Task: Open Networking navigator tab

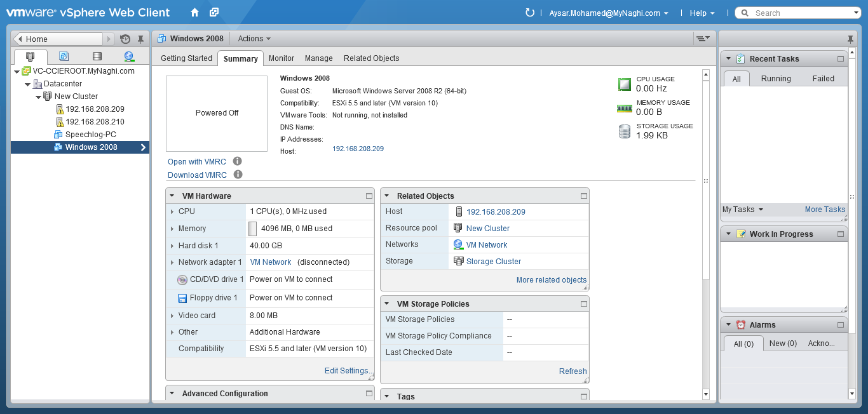Action: click(129, 57)
